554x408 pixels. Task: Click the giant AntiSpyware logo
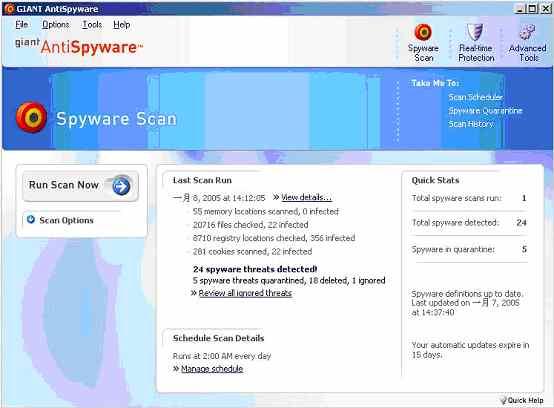click(x=79, y=47)
